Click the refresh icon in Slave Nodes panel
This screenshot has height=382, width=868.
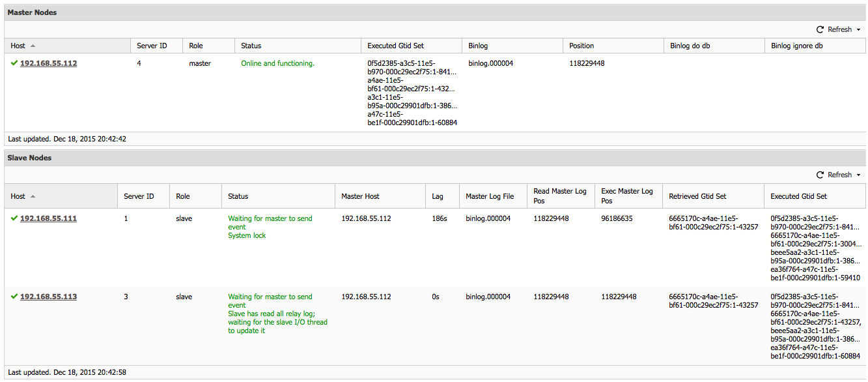[x=820, y=175]
